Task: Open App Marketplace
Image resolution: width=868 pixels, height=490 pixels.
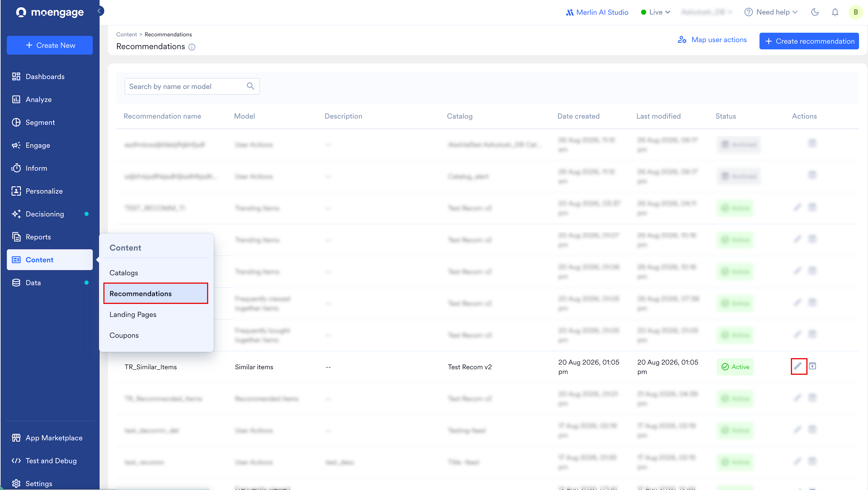Action: tap(50, 438)
